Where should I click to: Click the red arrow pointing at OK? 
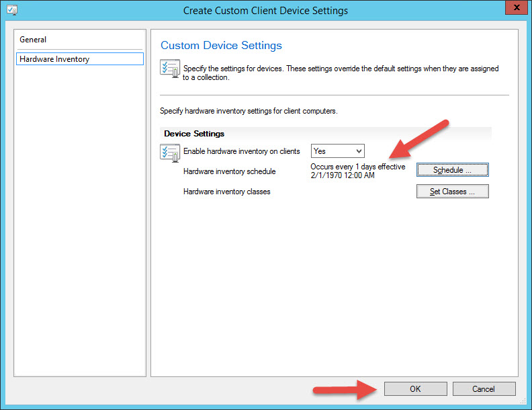click(x=343, y=388)
